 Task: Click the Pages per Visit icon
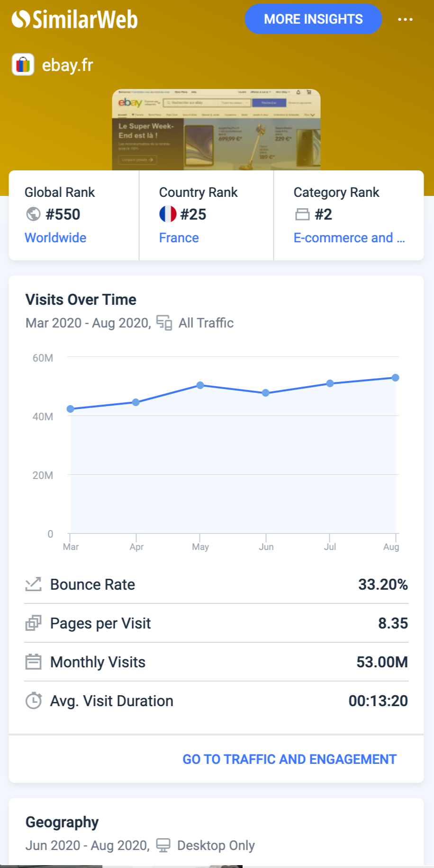(33, 623)
